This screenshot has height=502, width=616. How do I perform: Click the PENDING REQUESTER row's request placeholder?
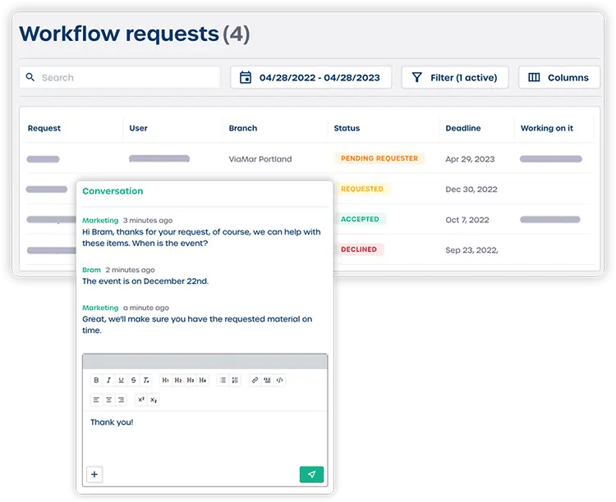pyautogui.click(x=43, y=159)
